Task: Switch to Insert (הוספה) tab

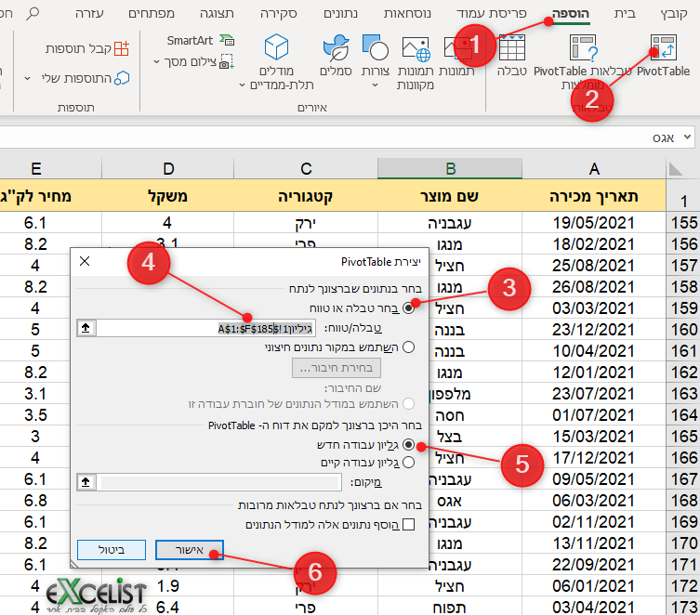Action: [x=571, y=14]
